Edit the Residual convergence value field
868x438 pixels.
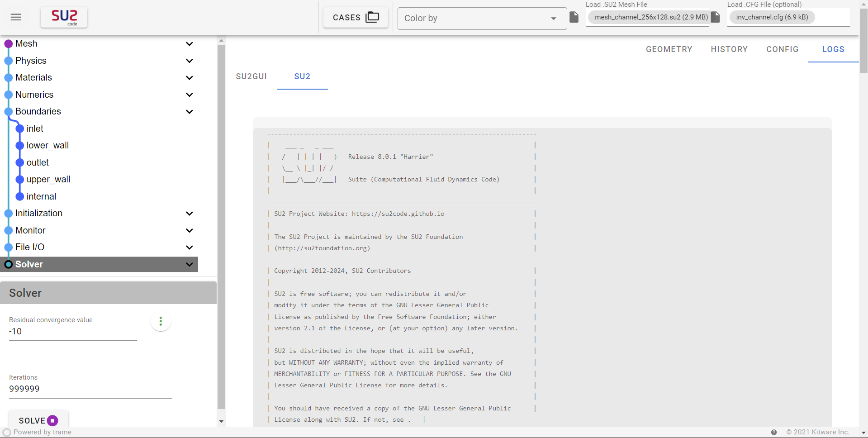73,332
